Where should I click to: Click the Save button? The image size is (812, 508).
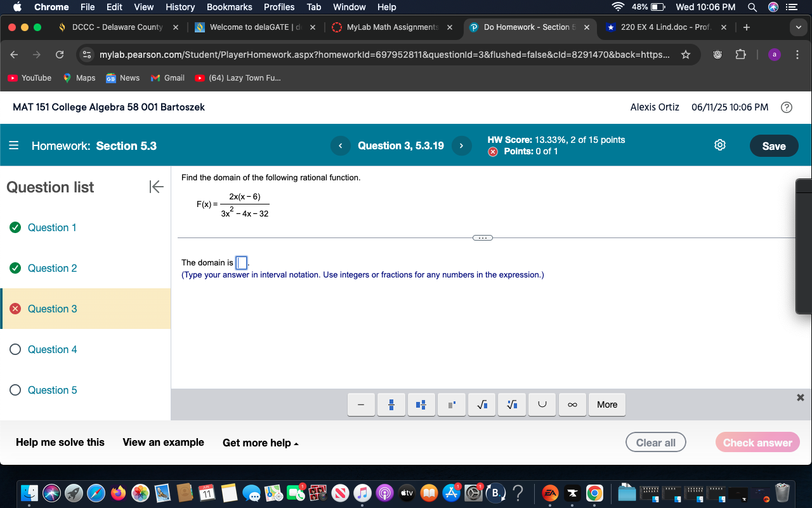tap(773, 145)
